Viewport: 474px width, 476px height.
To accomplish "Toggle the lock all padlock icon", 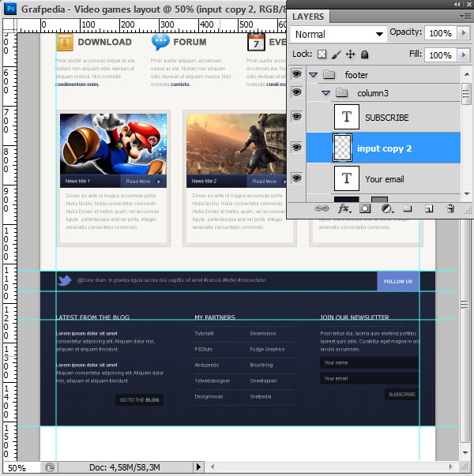I will 365,54.
